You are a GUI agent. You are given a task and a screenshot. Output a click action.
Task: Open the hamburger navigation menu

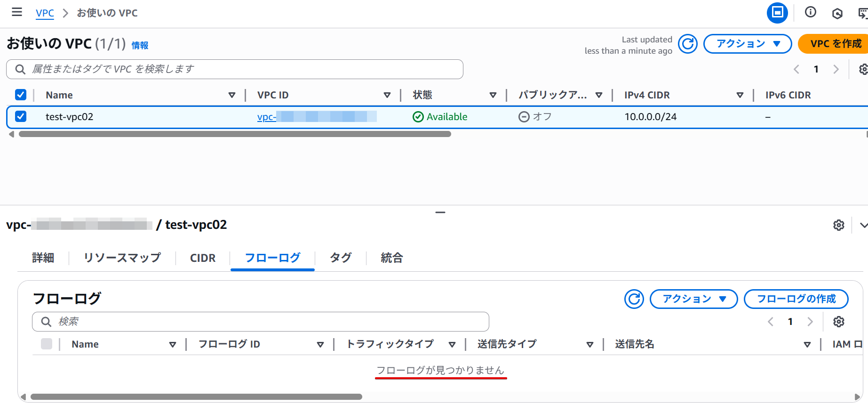17,12
